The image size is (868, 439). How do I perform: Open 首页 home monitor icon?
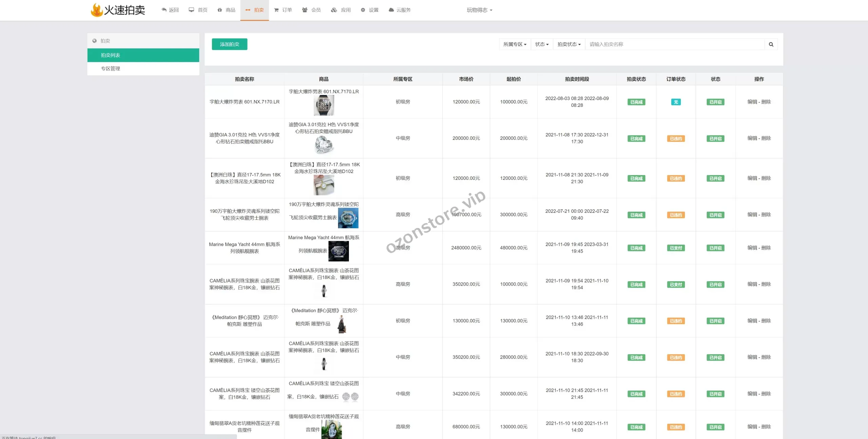click(192, 10)
